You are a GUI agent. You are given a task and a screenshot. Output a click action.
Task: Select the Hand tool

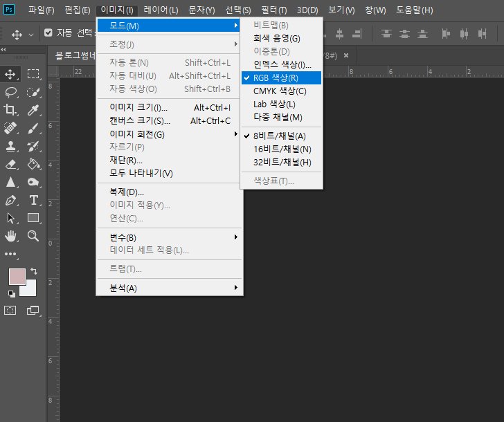11,236
